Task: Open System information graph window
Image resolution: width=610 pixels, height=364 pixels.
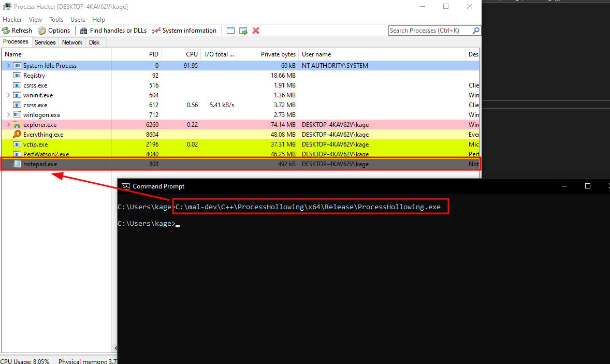Action: (x=184, y=31)
